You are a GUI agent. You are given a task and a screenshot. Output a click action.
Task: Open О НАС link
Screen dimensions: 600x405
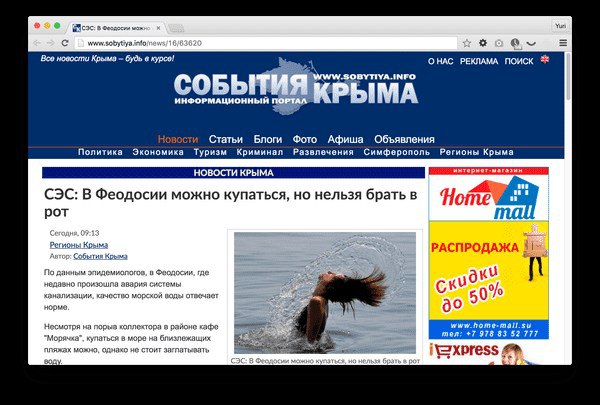440,61
